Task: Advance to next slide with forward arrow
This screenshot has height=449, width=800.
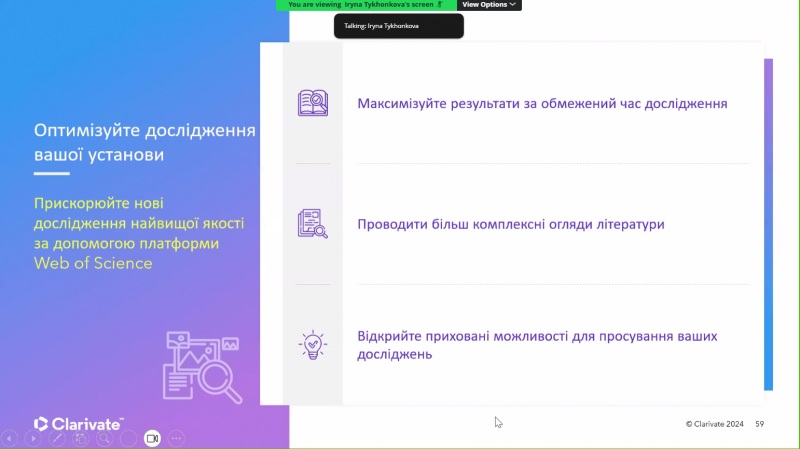Action: [33, 438]
